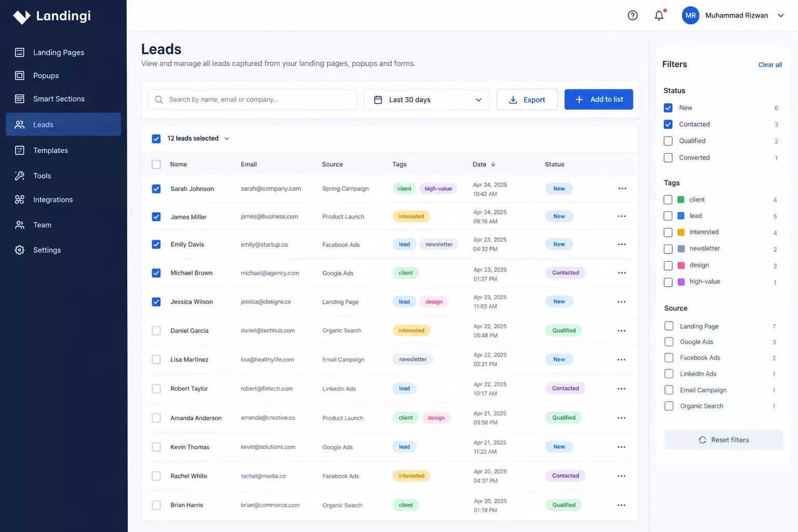Open row actions for James Miller
798x532 pixels.
coord(622,216)
